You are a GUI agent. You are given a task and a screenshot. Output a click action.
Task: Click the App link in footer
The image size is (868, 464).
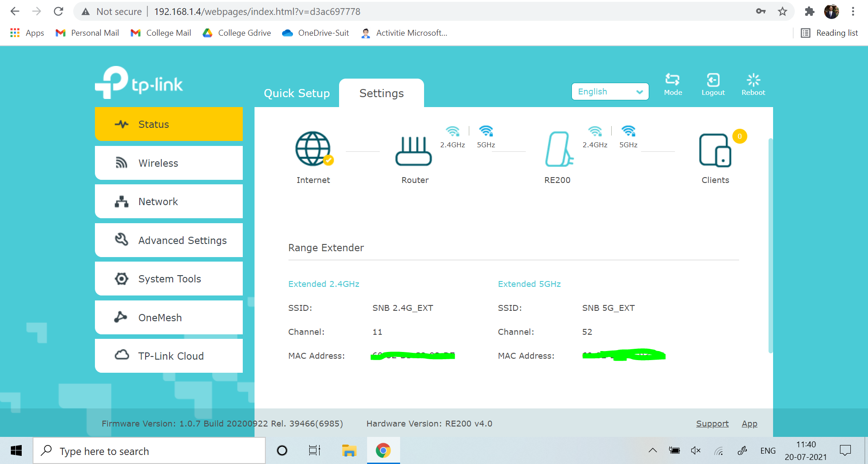coord(749,424)
